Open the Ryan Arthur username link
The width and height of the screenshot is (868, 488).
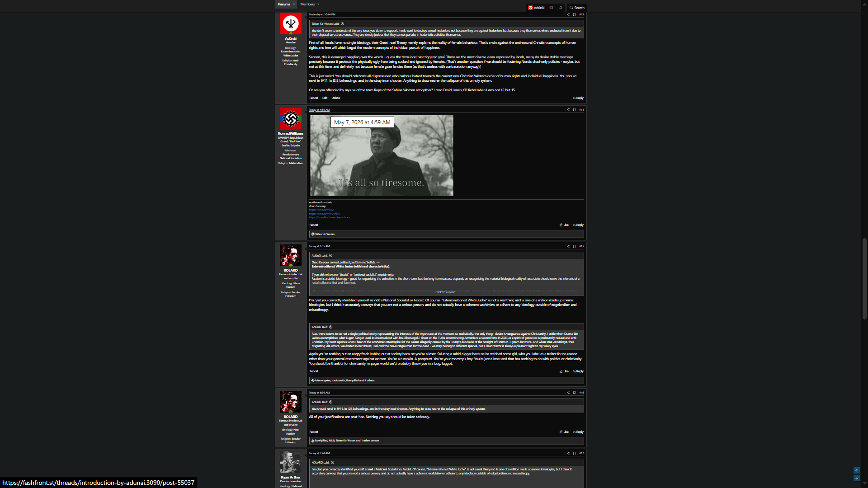[x=291, y=477]
